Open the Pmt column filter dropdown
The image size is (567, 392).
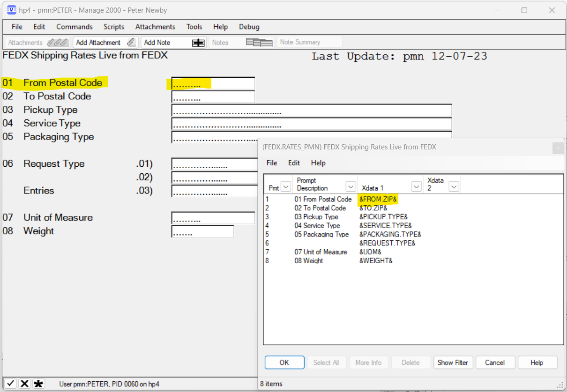285,187
